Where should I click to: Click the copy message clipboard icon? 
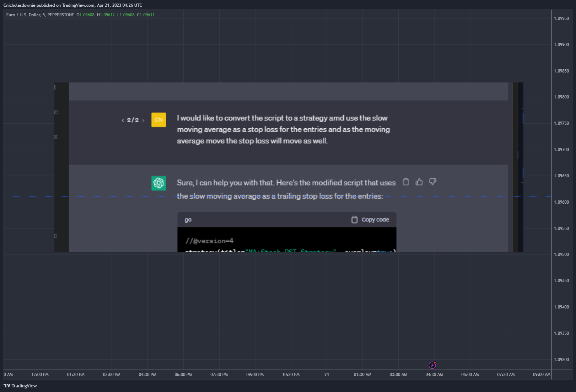406,182
